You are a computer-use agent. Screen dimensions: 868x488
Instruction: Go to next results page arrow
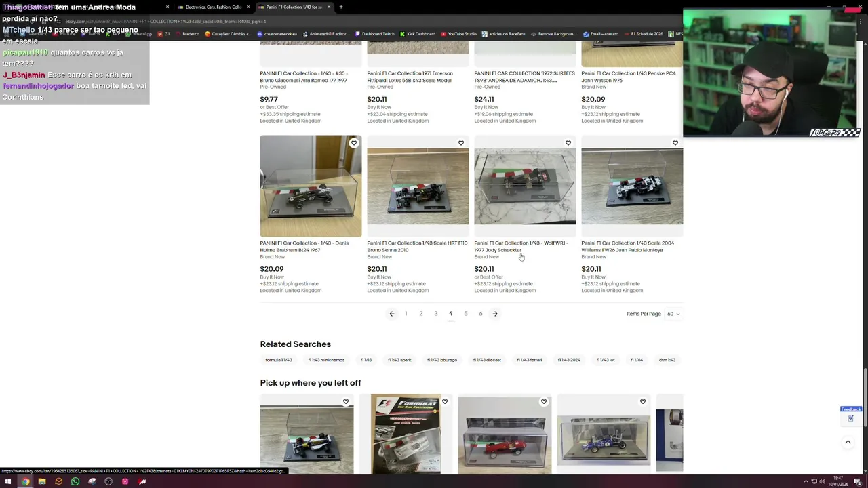point(495,314)
